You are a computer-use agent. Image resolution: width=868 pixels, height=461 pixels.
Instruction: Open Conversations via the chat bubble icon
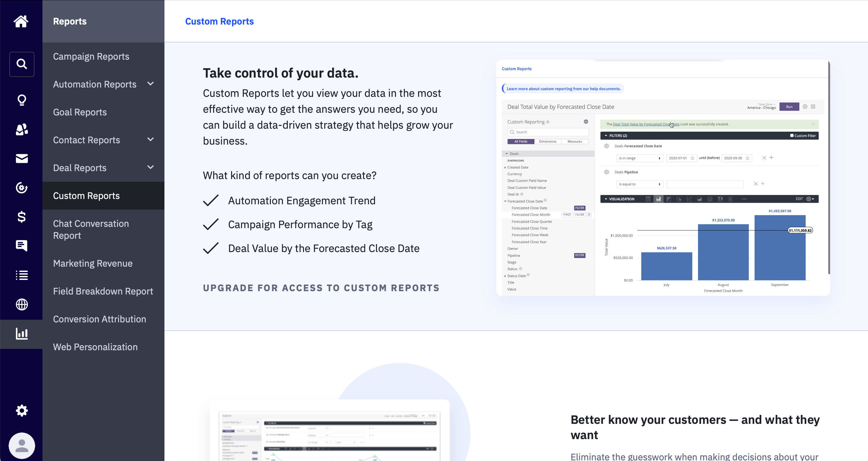coord(22,246)
